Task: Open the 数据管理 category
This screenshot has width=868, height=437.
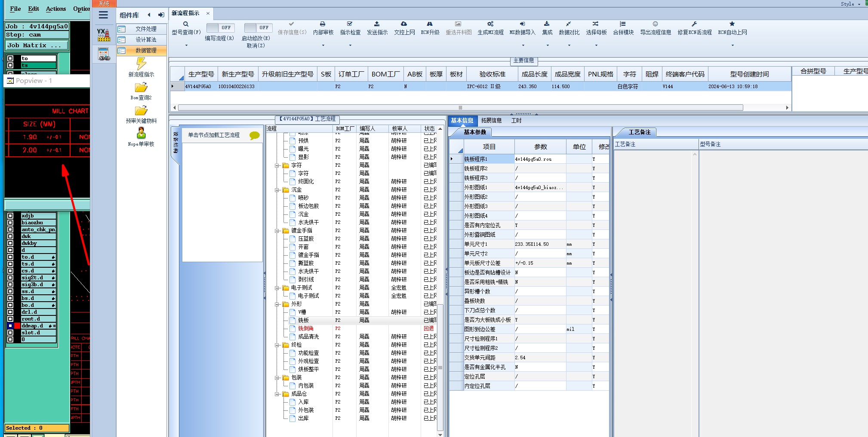Action: tap(142, 50)
